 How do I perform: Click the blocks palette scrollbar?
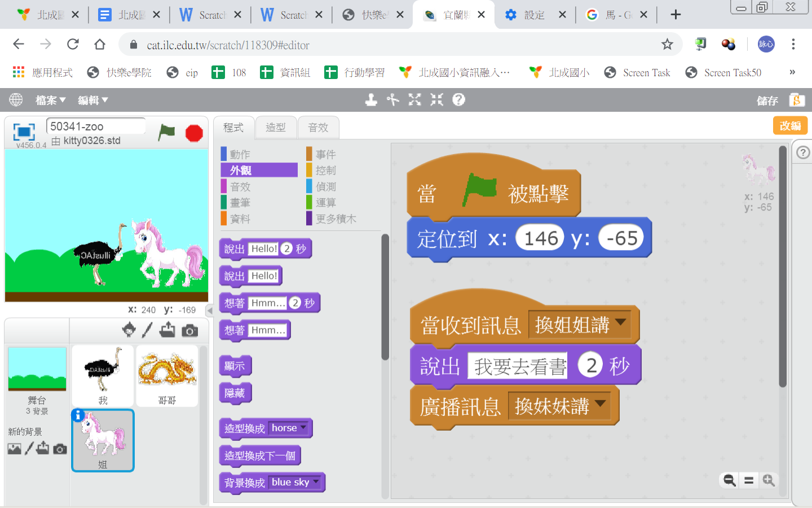385,296
